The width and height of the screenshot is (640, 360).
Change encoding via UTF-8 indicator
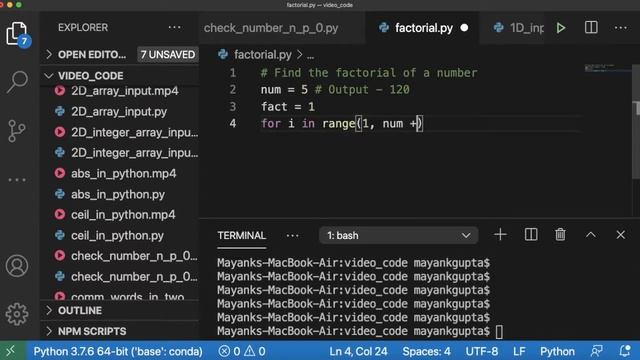482,351
